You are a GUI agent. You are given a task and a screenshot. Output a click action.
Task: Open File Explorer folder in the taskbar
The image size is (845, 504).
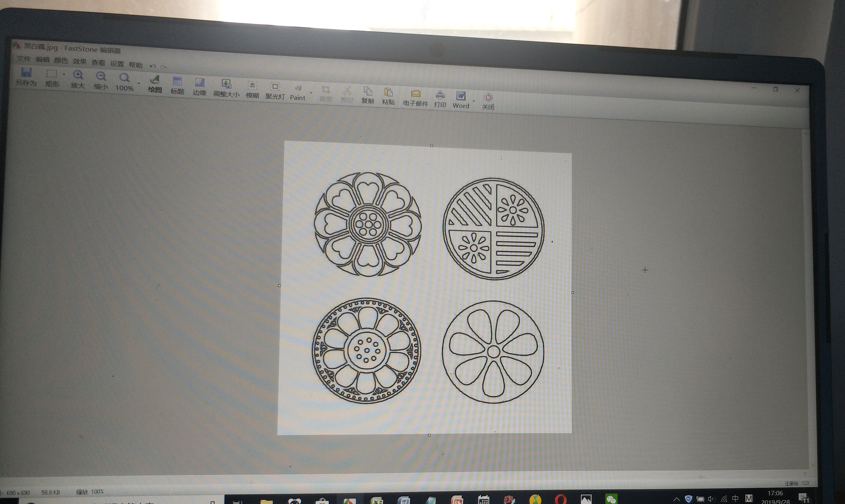pyautogui.click(x=267, y=501)
